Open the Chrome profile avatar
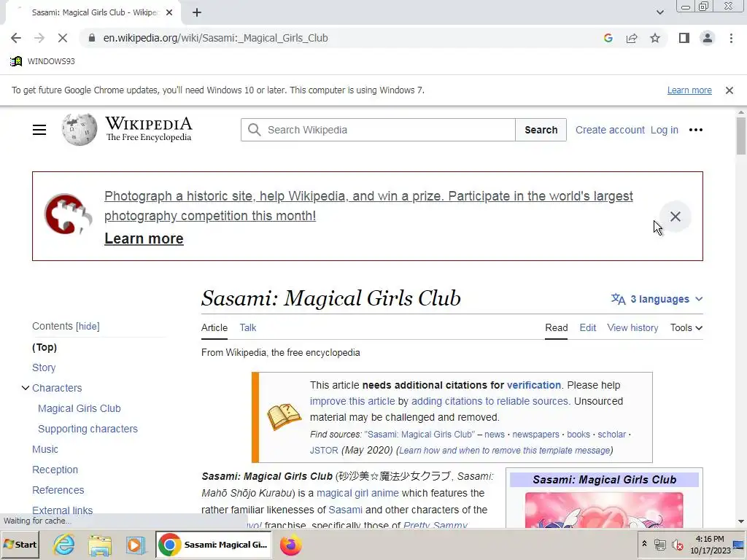Screen dimensions: 747x560 (x=708, y=38)
